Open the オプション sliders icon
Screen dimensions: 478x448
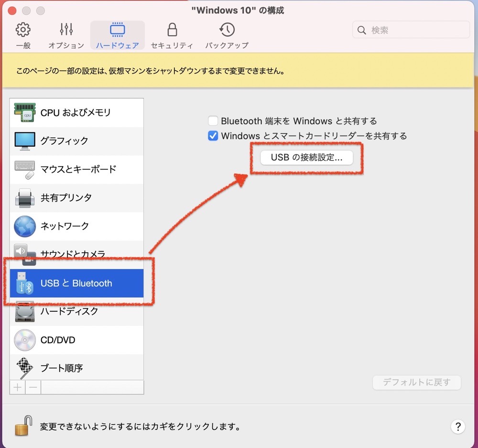66,30
